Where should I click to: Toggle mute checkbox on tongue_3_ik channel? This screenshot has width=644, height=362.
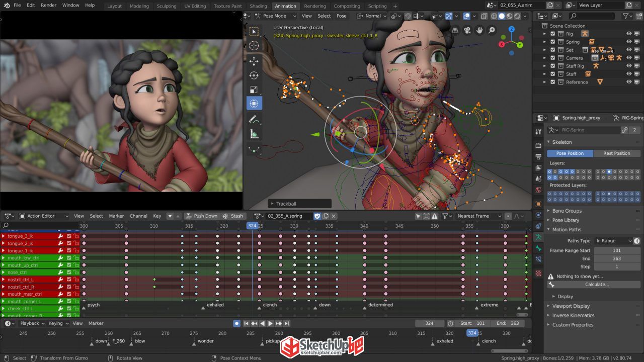(69, 236)
